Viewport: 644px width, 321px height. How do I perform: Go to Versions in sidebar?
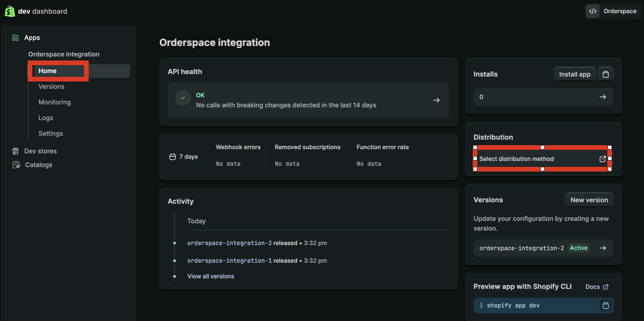click(x=51, y=86)
